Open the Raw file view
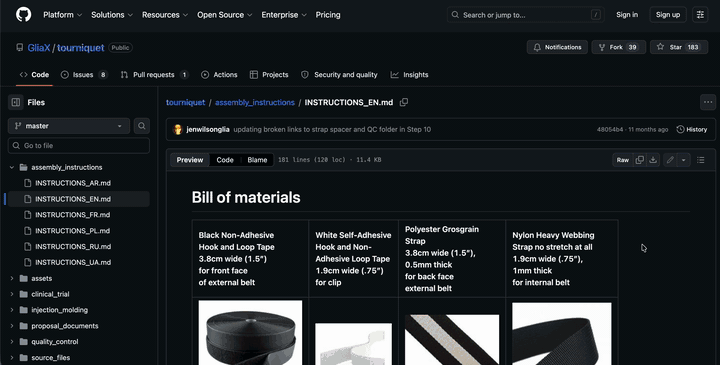 tap(623, 160)
